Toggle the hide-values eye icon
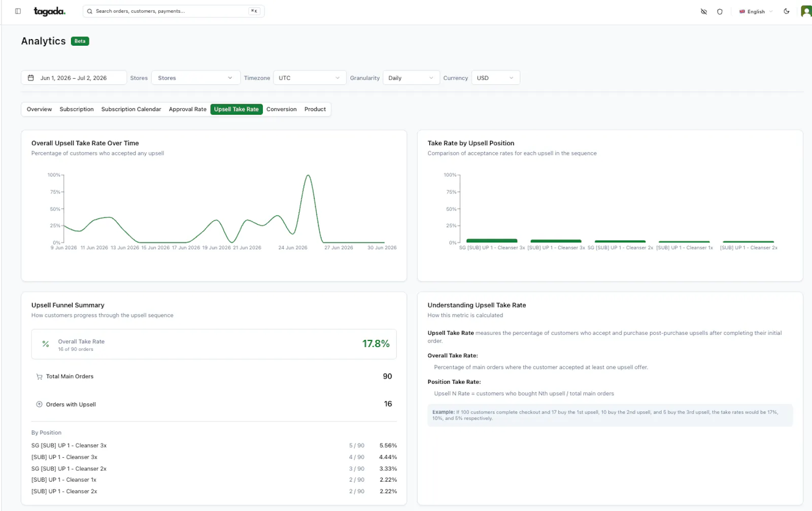Image resolution: width=812 pixels, height=511 pixels. point(704,11)
